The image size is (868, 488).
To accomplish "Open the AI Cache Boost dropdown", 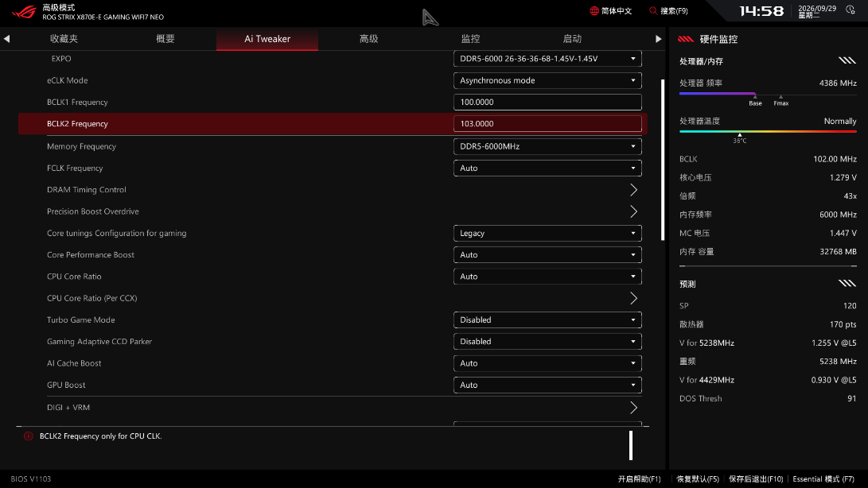I will 547,363.
